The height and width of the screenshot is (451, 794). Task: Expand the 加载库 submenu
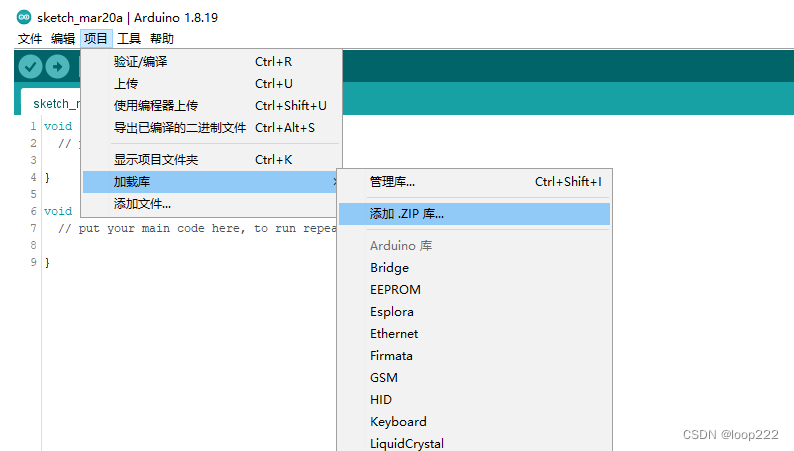(x=211, y=182)
